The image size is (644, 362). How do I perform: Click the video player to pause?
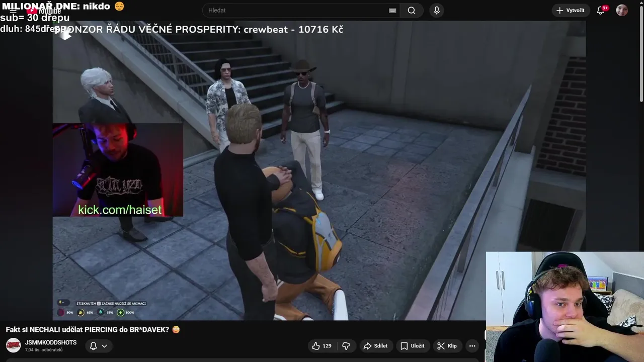319,171
